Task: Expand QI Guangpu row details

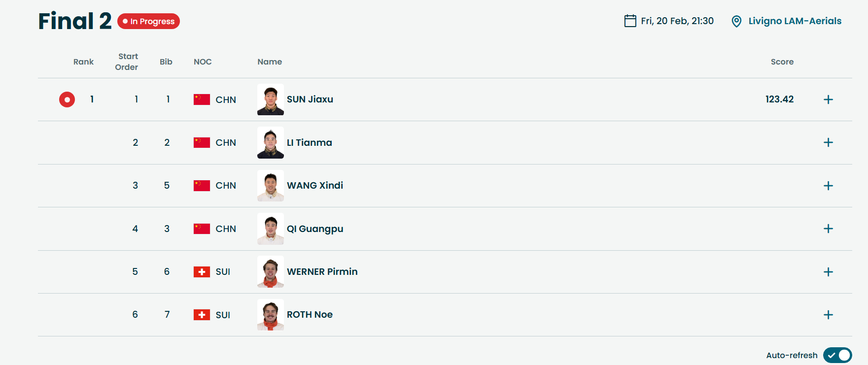Action: click(828, 229)
